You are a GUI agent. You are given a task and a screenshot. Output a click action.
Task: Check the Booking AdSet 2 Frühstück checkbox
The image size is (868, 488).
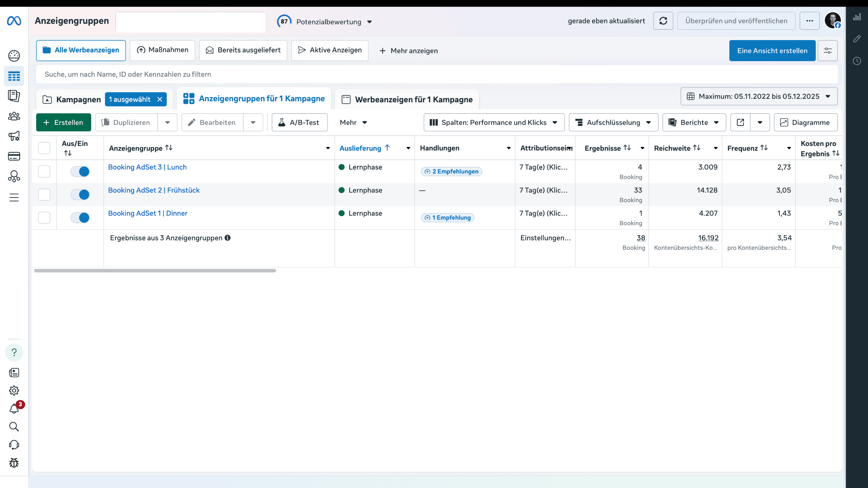[44, 195]
